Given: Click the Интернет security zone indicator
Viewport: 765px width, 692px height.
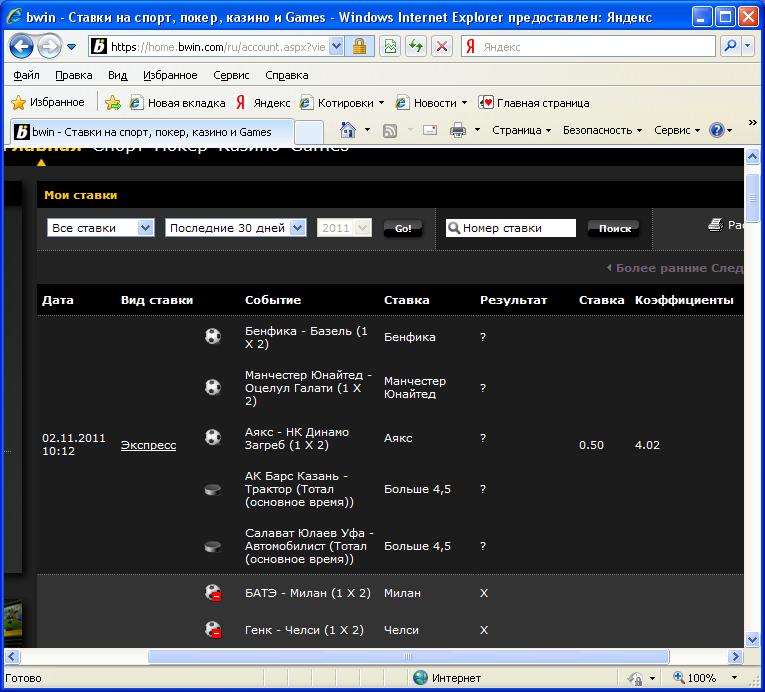Looking at the screenshot, I should 447,678.
